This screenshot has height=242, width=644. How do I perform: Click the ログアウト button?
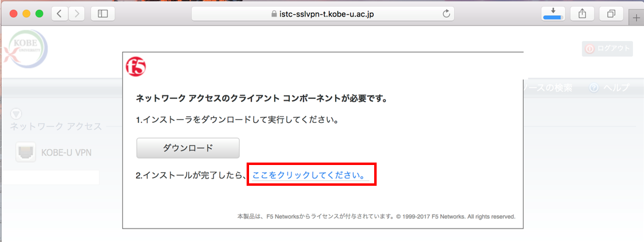pyautogui.click(x=607, y=48)
